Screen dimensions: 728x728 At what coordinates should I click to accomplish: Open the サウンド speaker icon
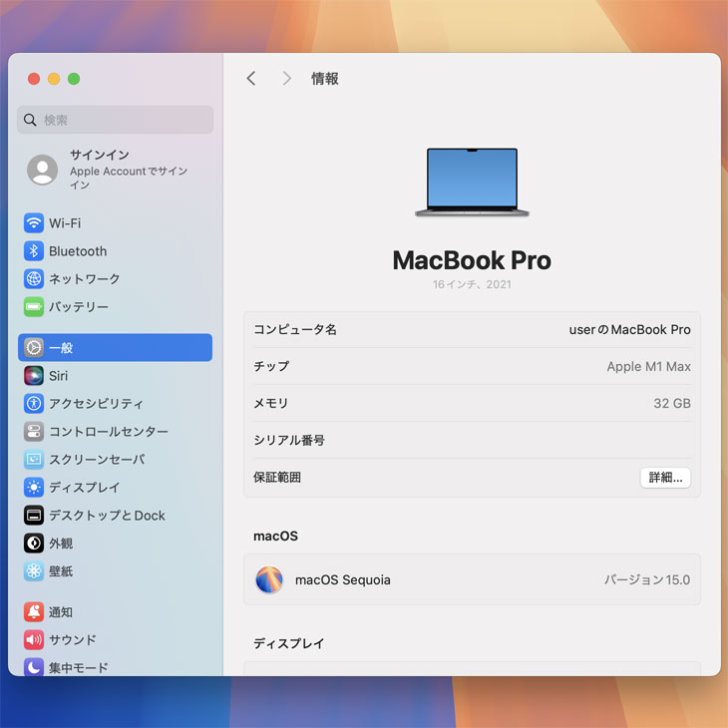34,639
